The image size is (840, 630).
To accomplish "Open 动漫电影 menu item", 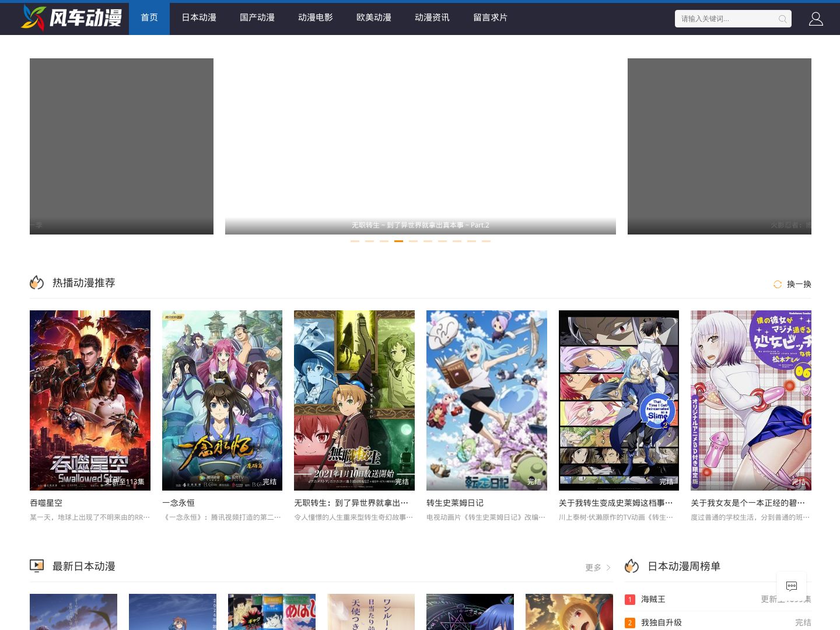I will (316, 17).
